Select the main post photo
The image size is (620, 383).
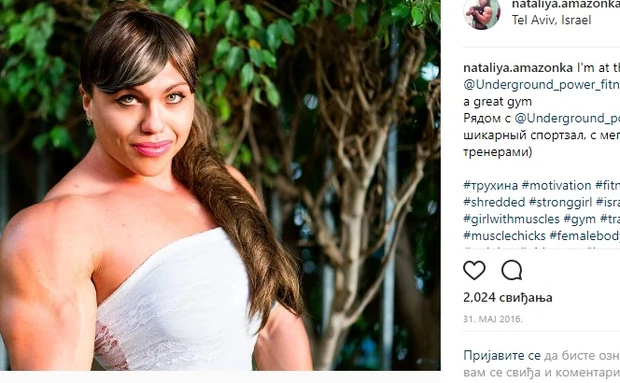220,185
